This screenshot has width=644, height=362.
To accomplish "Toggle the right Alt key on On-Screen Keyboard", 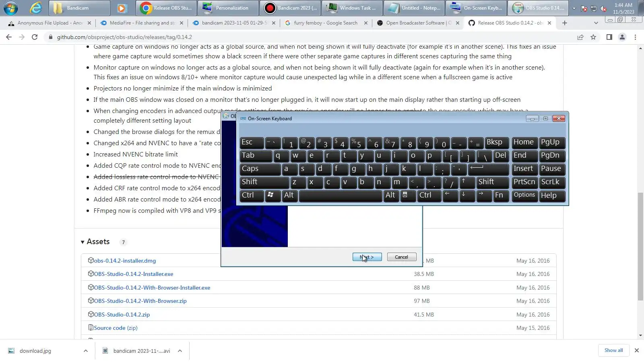I will pos(391,195).
